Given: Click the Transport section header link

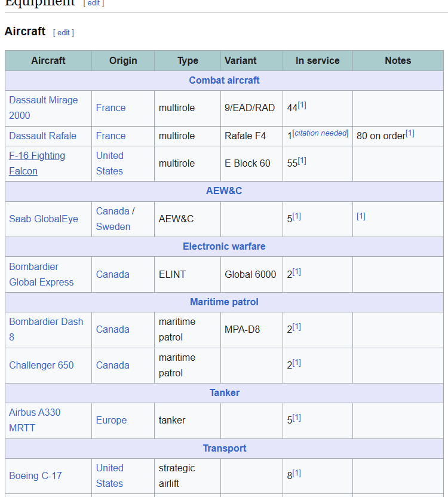Looking at the screenshot, I should pos(225,448).
